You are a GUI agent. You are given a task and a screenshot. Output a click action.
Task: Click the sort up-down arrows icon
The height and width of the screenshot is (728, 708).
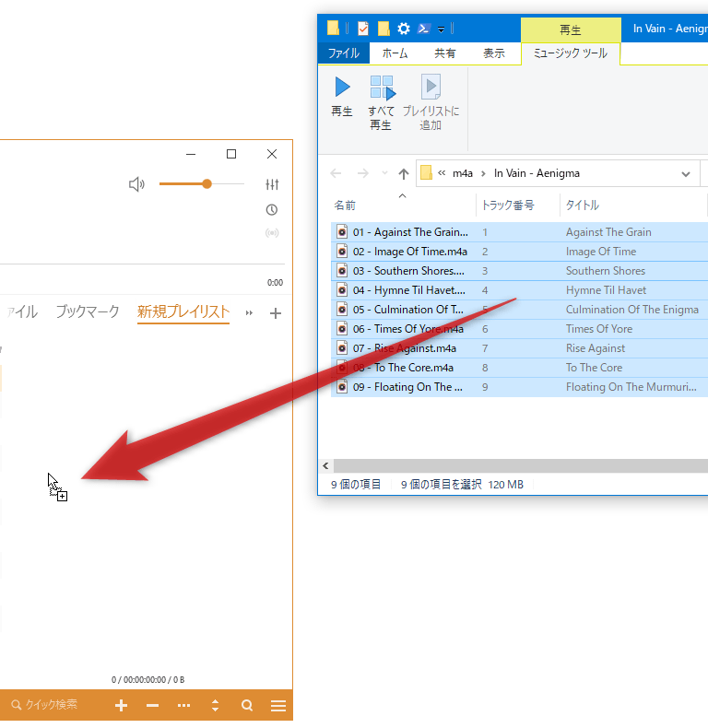pos(215,705)
